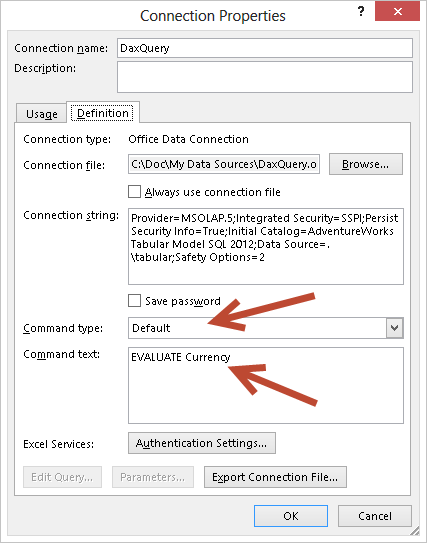
Task: Select the Command type Default combo box
Action: pos(266,328)
